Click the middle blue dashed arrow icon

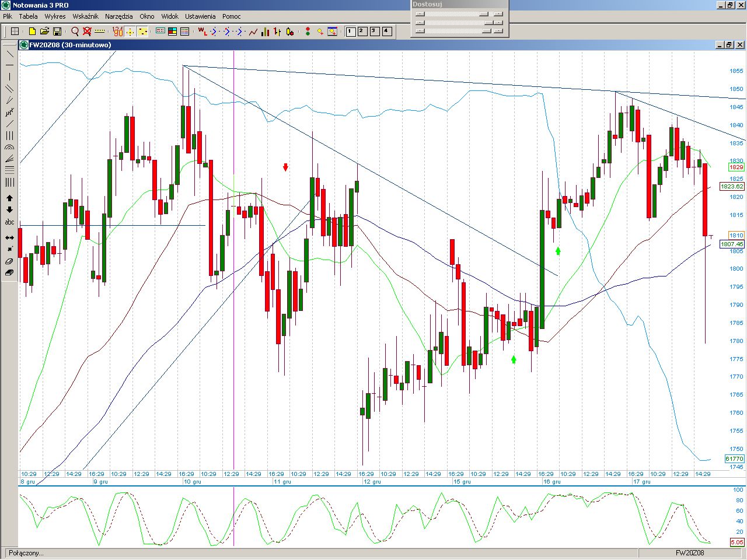coord(228,32)
